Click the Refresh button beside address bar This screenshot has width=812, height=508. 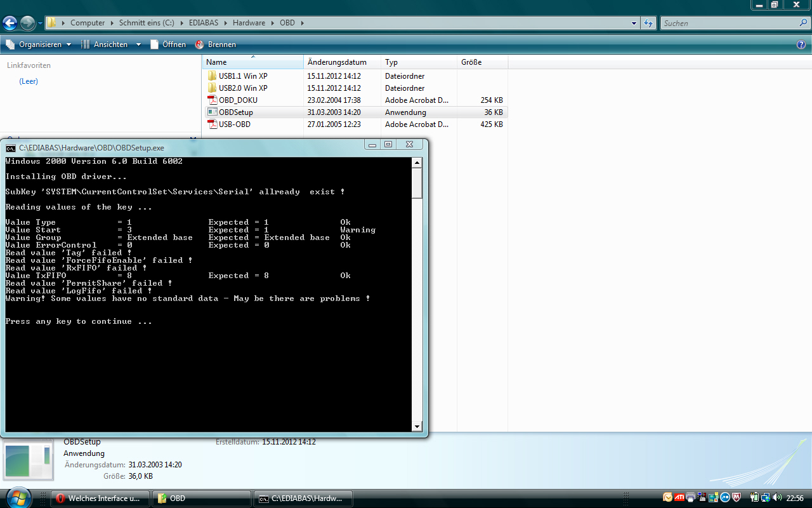point(648,23)
